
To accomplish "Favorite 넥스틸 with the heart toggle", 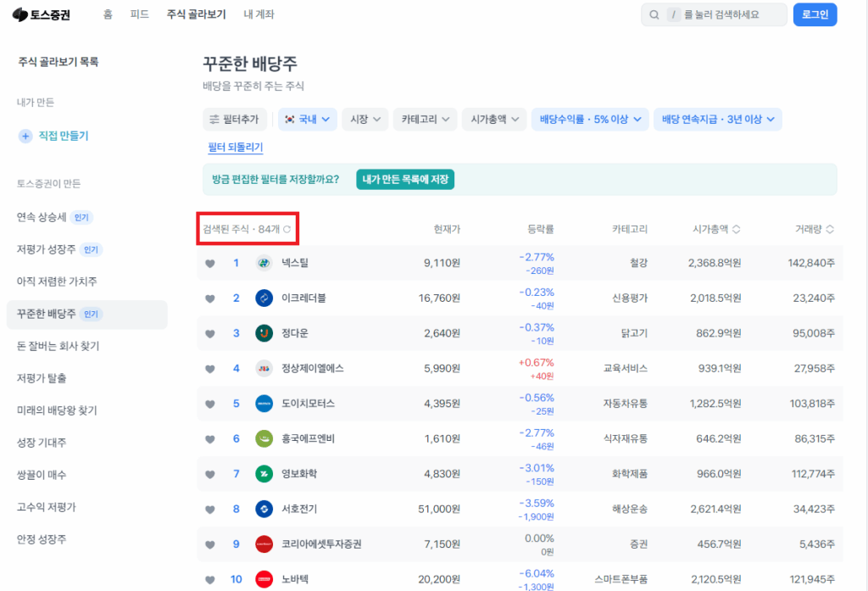I will pyautogui.click(x=209, y=262).
